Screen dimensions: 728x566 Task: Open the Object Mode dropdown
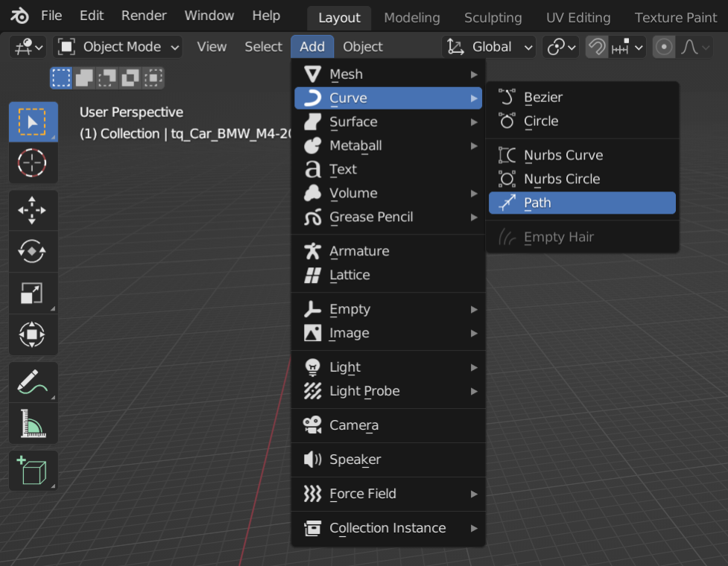tap(119, 47)
